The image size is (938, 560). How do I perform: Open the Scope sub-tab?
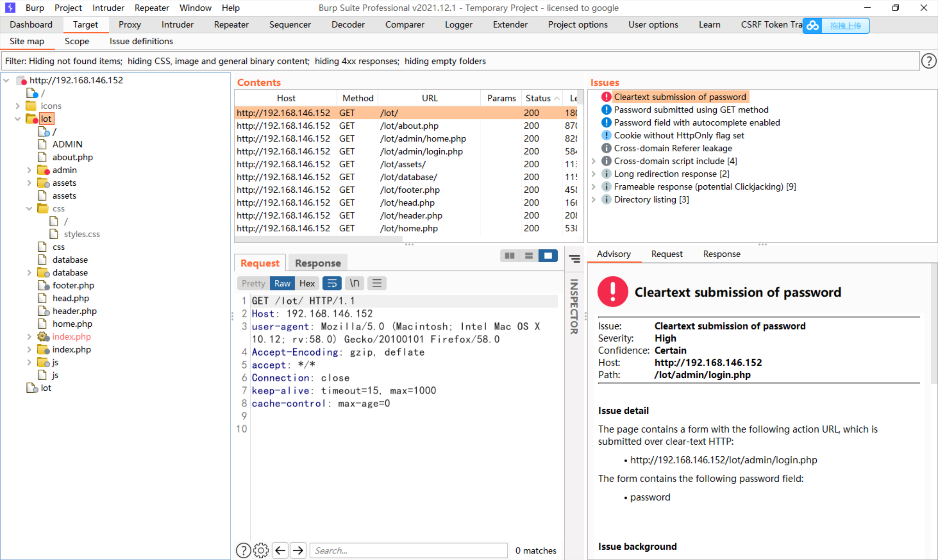click(77, 41)
